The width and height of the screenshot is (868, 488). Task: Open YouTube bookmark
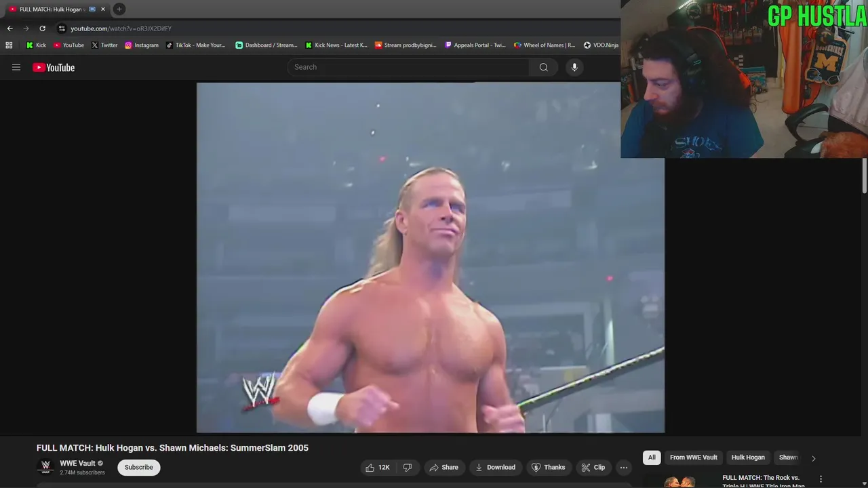68,45
